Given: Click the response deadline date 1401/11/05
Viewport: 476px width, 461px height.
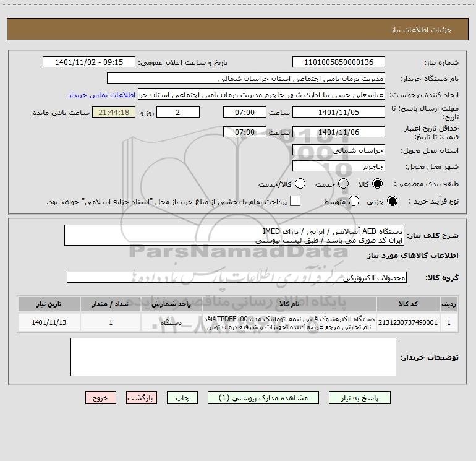Looking at the screenshot, I should pyautogui.click(x=339, y=112).
